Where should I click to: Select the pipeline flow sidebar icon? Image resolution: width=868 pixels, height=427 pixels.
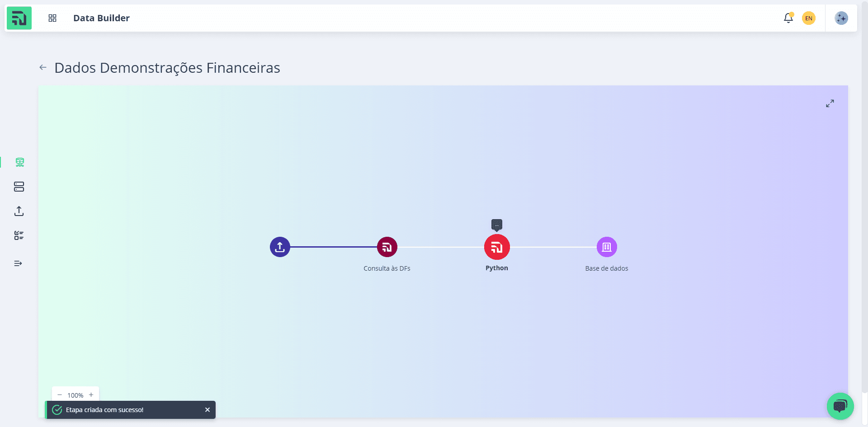[19, 162]
